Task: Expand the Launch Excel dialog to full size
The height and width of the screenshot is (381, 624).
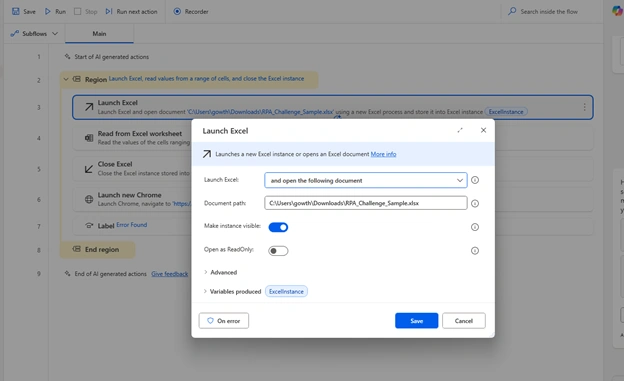Action: 460,130
